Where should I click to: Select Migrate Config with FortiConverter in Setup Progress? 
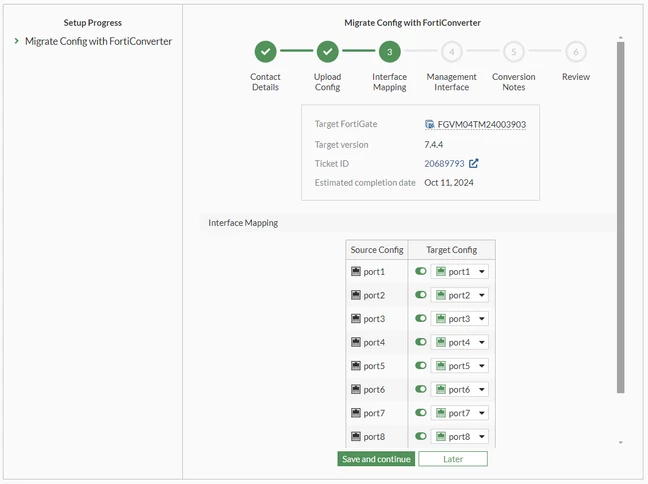pos(98,41)
